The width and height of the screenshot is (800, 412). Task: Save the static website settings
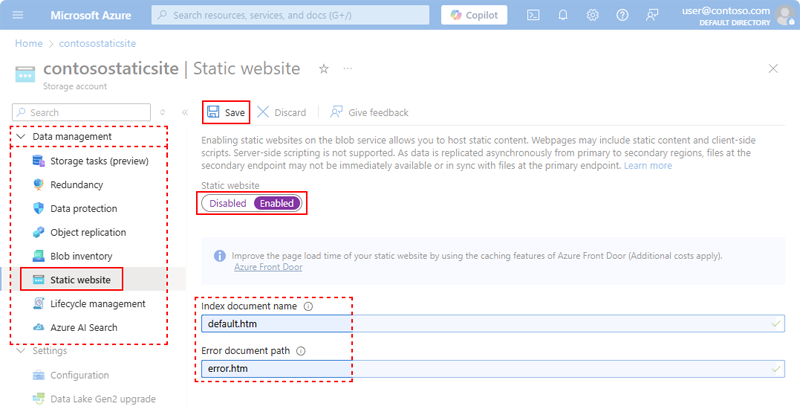[226, 112]
